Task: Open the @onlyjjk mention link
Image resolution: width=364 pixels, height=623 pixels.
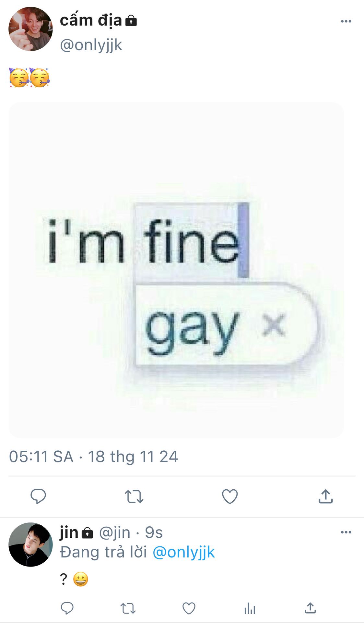Action: (183, 552)
